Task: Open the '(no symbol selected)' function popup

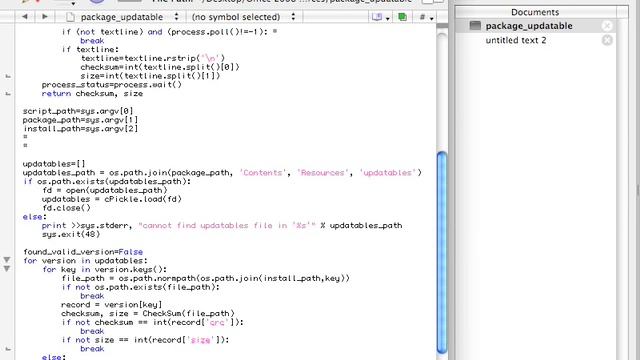Action: tap(243, 17)
